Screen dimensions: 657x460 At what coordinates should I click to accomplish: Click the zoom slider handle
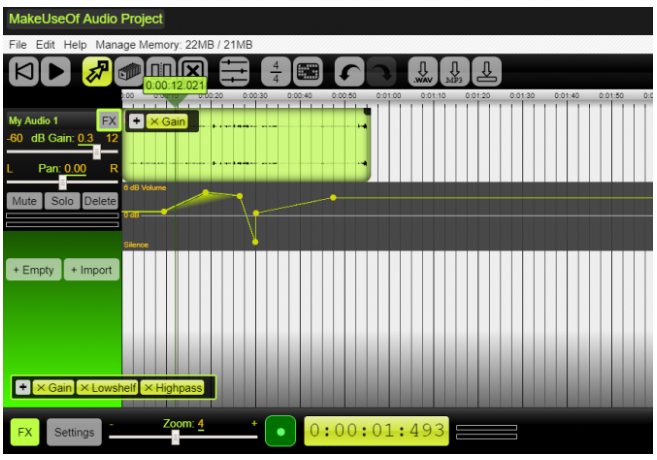(176, 437)
